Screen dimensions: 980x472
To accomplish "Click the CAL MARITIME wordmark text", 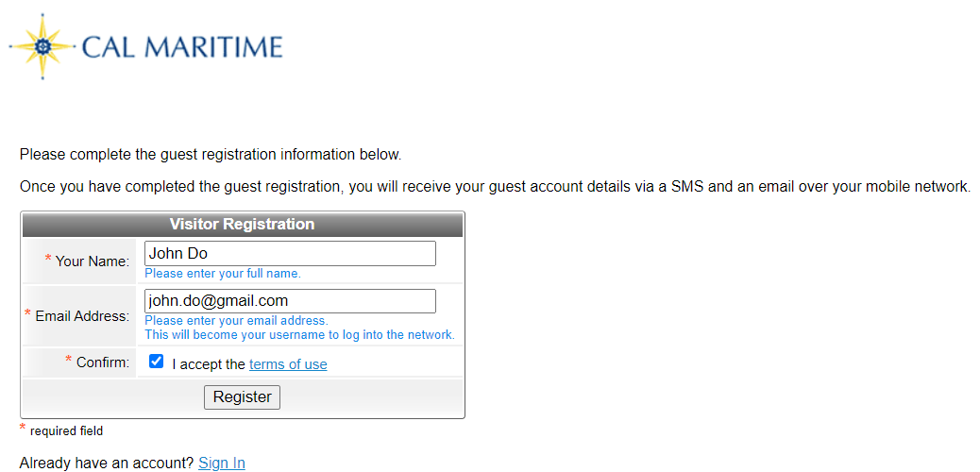I will click(182, 47).
